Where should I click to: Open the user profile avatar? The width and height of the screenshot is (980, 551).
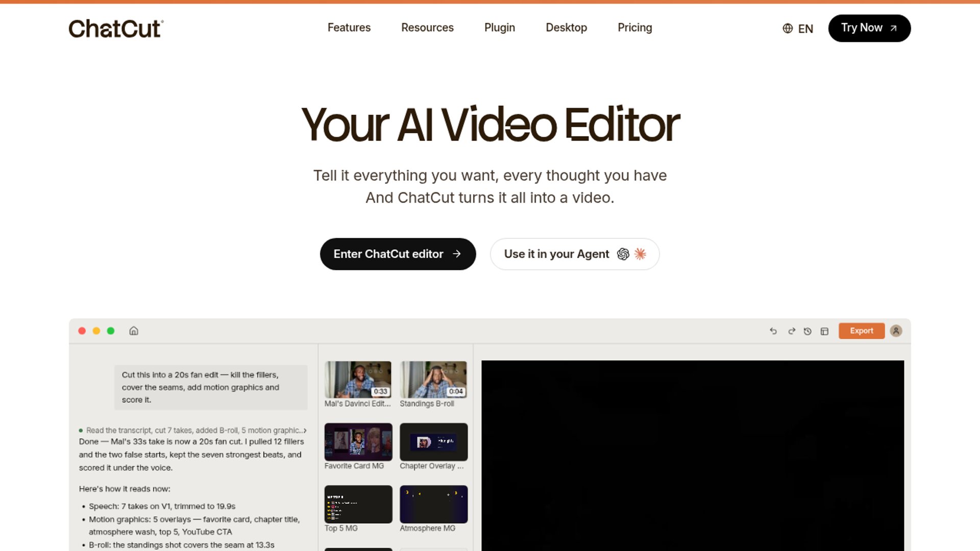(x=896, y=331)
